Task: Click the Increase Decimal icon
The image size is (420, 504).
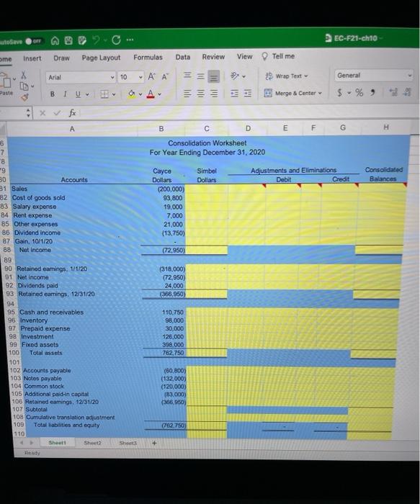Action: [x=393, y=93]
